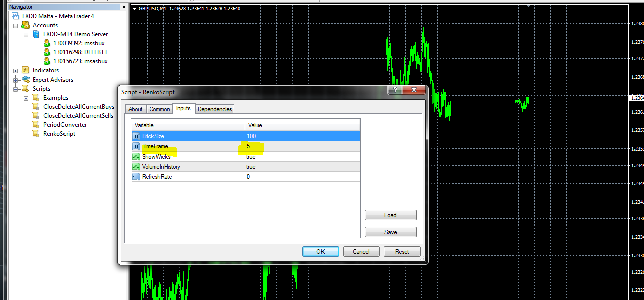Expand the Examples folder under Scripts
Viewport: 644px width, 300px height.
click(x=26, y=98)
